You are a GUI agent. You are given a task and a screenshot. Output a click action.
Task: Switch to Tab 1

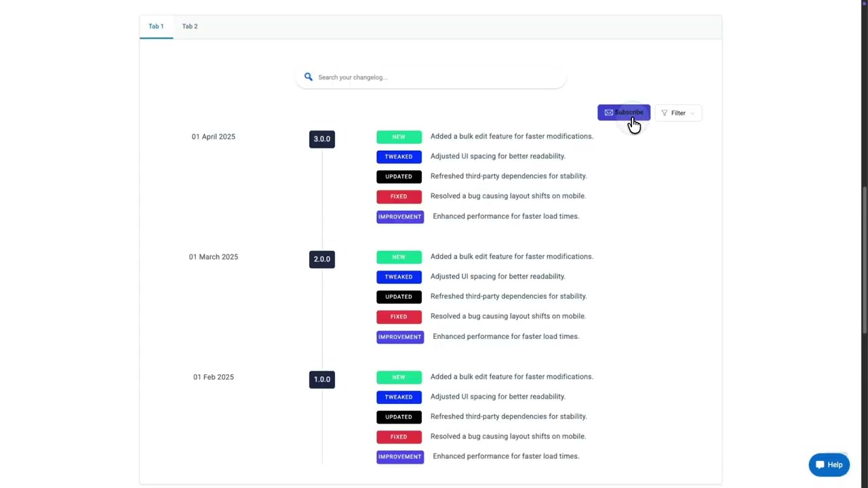point(156,26)
